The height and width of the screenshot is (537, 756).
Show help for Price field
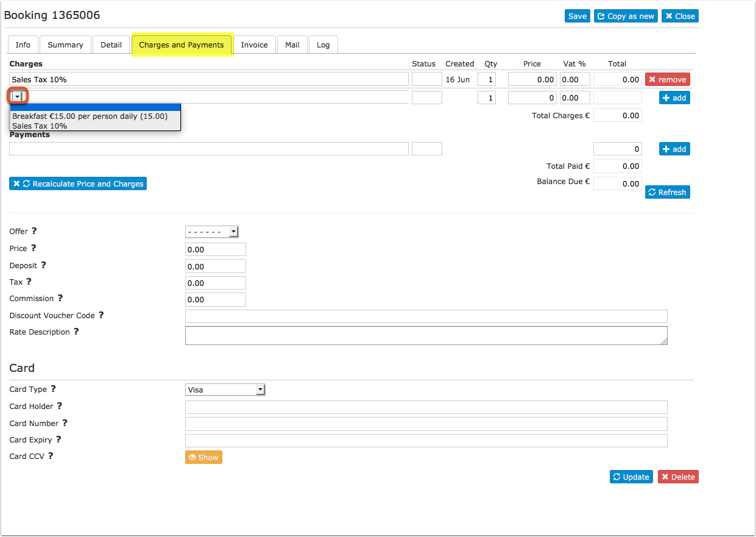pyautogui.click(x=34, y=248)
